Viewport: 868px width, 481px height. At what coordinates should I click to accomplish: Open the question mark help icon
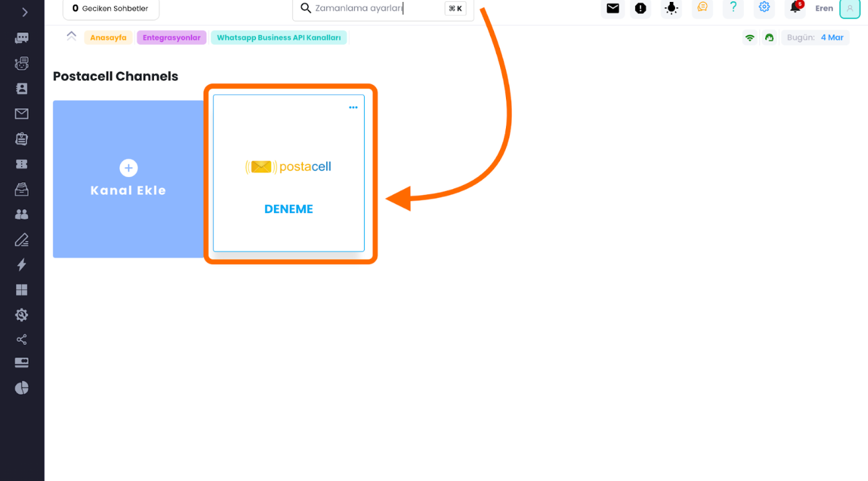point(733,7)
